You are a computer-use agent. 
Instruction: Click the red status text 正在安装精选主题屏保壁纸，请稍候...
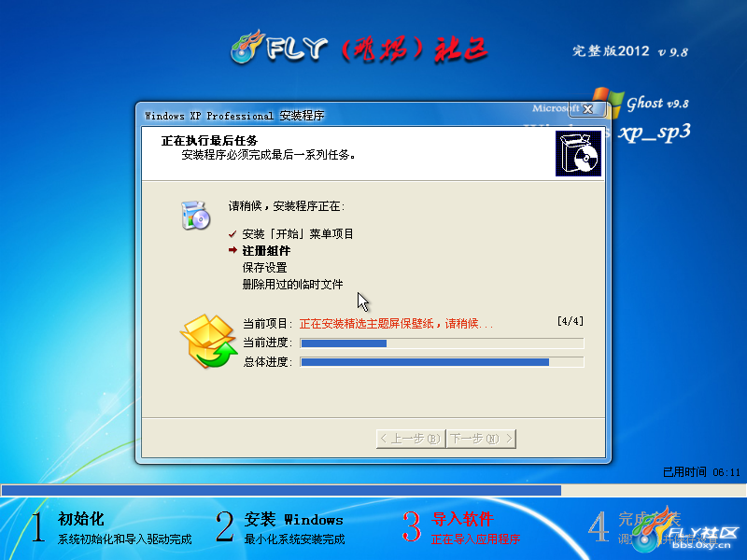[x=396, y=324]
